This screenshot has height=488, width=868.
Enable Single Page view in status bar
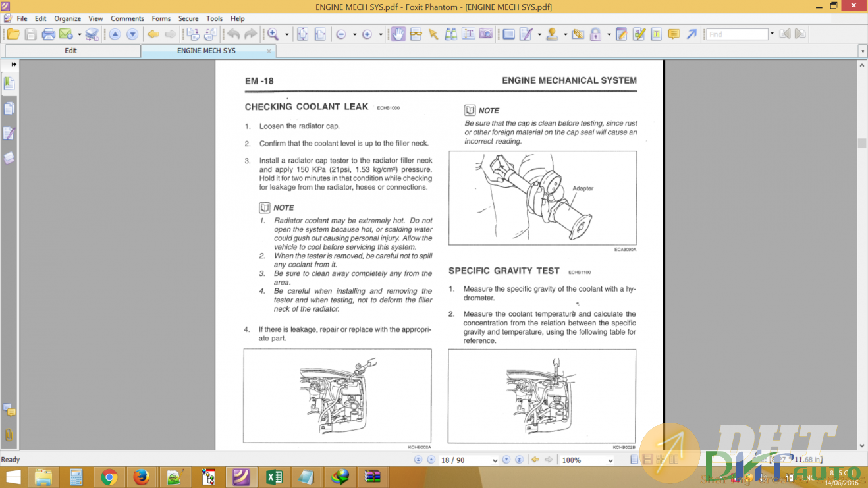[634, 460]
